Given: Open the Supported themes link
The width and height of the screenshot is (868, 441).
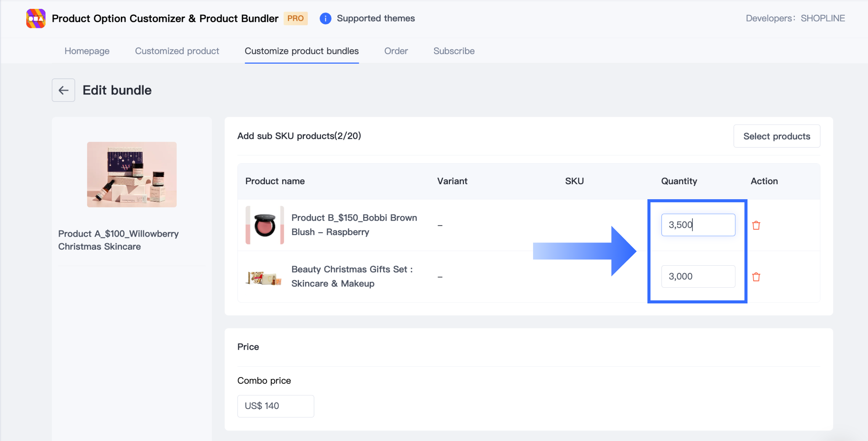Looking at the screenshot, I should [375, 18].
